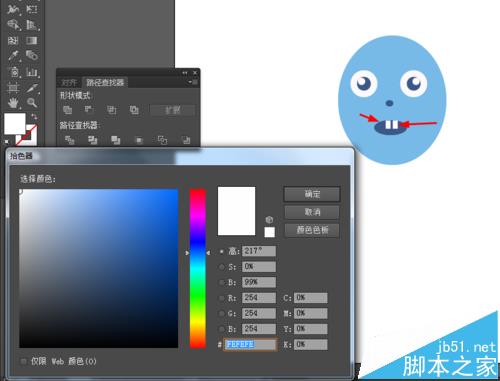This screenshot has height=381, width=500.
Task: Select the Shape Builder tool
Action: (13, 25)
